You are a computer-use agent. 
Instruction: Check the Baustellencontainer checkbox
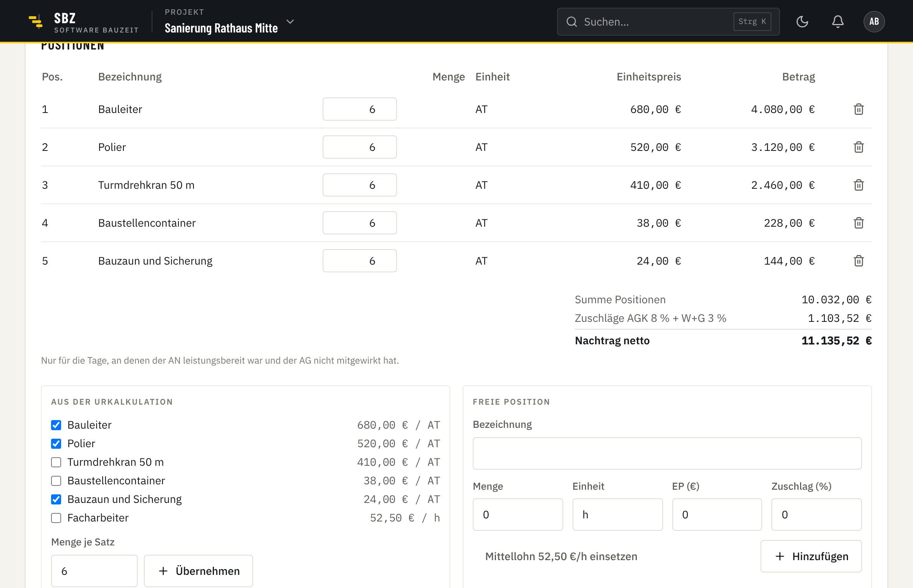click(x=56, y=481)
